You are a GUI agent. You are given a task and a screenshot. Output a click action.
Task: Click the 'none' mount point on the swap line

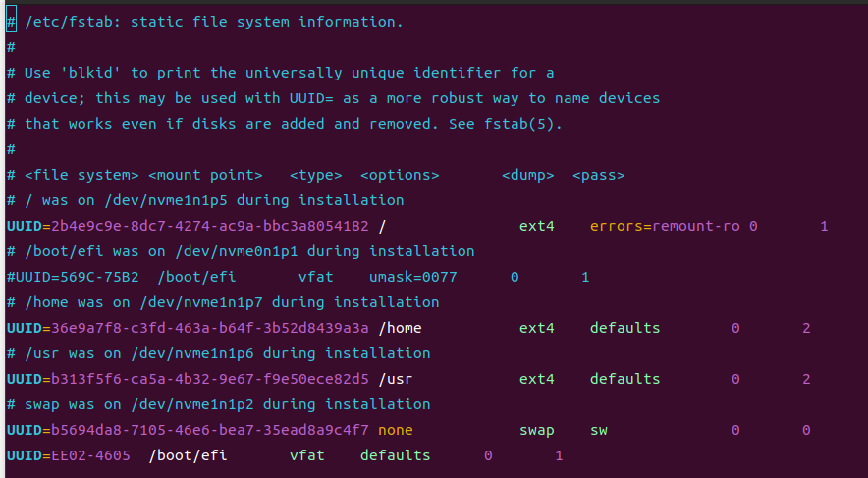pyautogui.click(x=395, y=430)
